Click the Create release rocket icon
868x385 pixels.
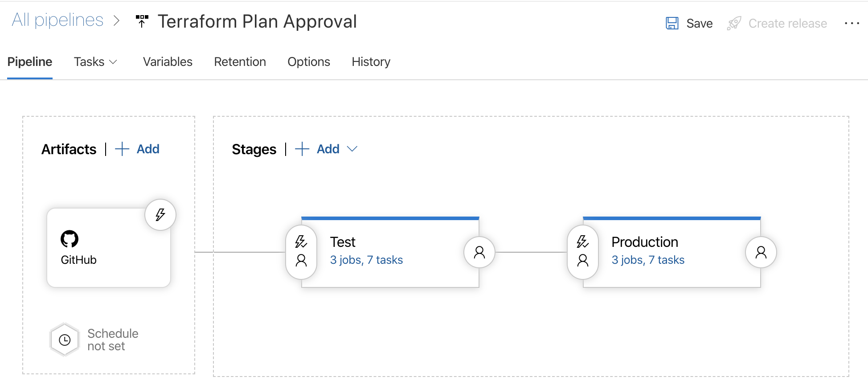[734, 23]
